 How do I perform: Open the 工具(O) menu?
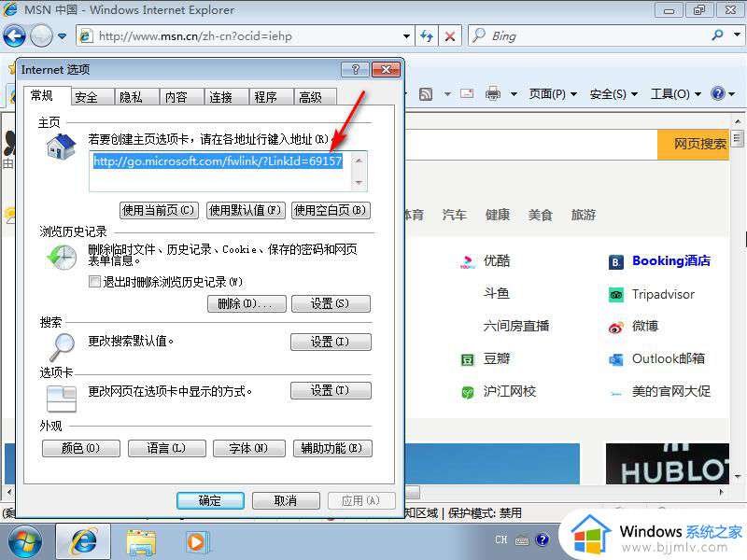click(676, 94)
